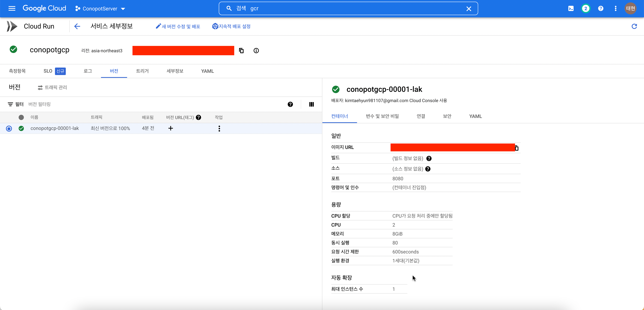Screen dimensions: 644x310
Task: Open the 변수 및 보안 비밀 tab
Action: (382, 116)
